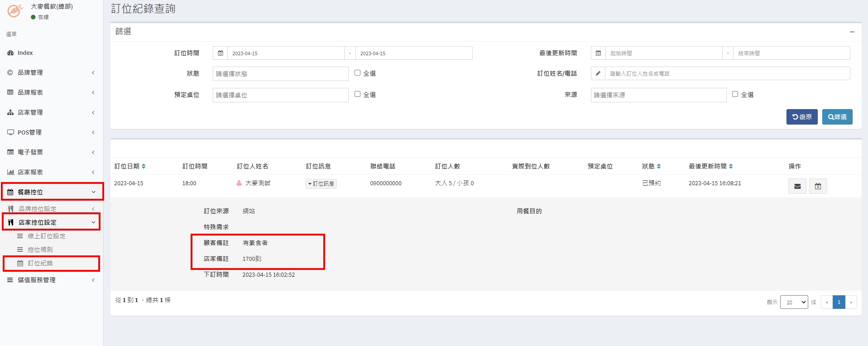868x346 pixels.
Task: Click the calendar cancel icon in the 操作 column
Action: [818, 186]
